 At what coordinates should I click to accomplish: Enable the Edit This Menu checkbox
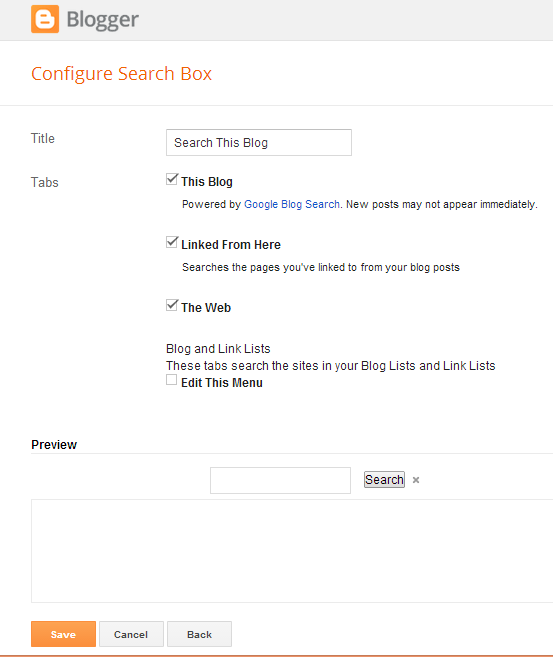click(171, 380)
